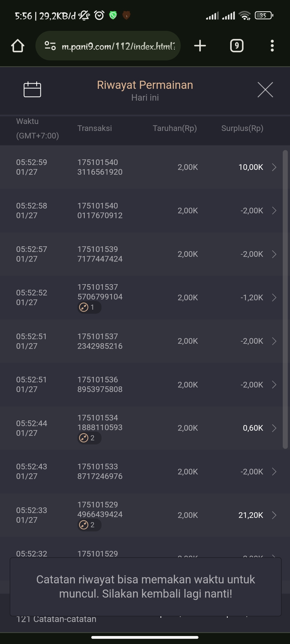290x644 pixels.
Task: Open a new browser tab
Action: click(200, 46)
